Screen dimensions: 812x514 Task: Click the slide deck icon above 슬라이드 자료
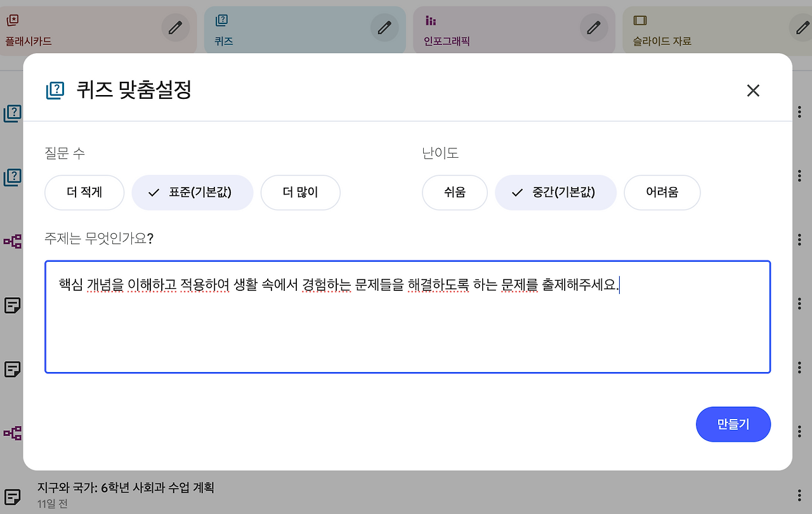[x=640, y=21]
